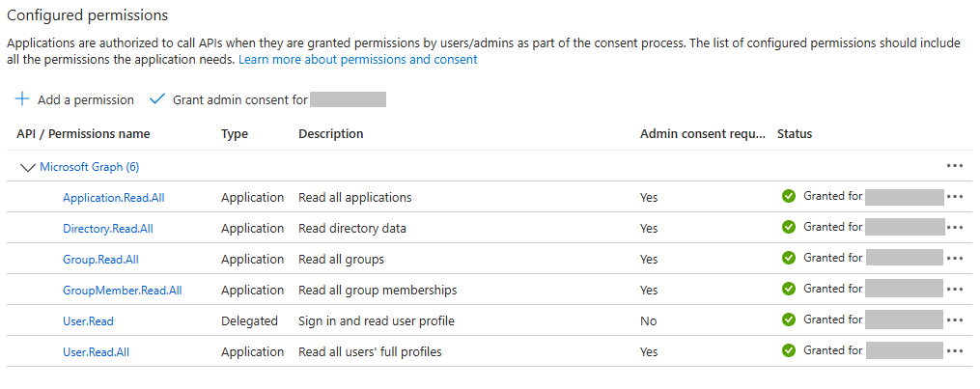
Task: Open the ellipsis menu for the Application.Read.All row
Action: coord(955,197)
